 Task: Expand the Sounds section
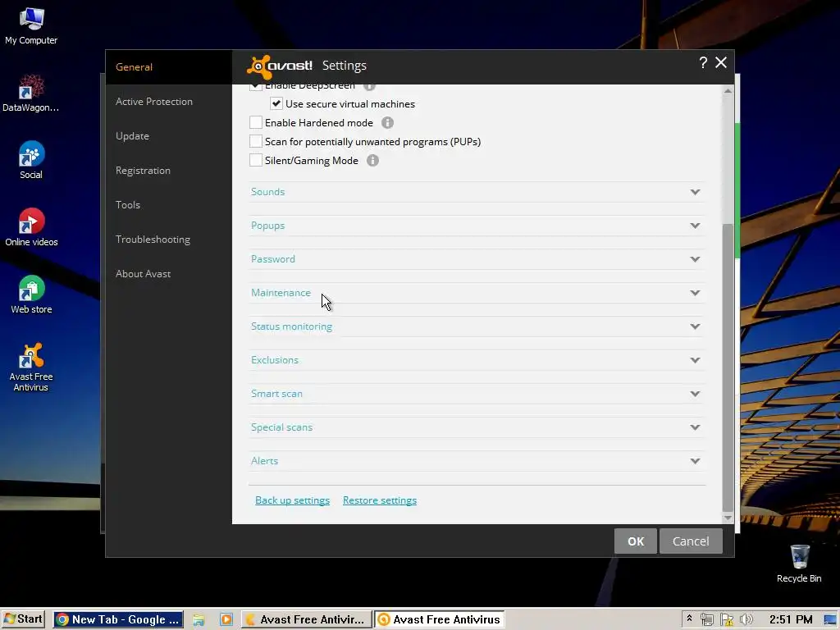click(477, 192)
